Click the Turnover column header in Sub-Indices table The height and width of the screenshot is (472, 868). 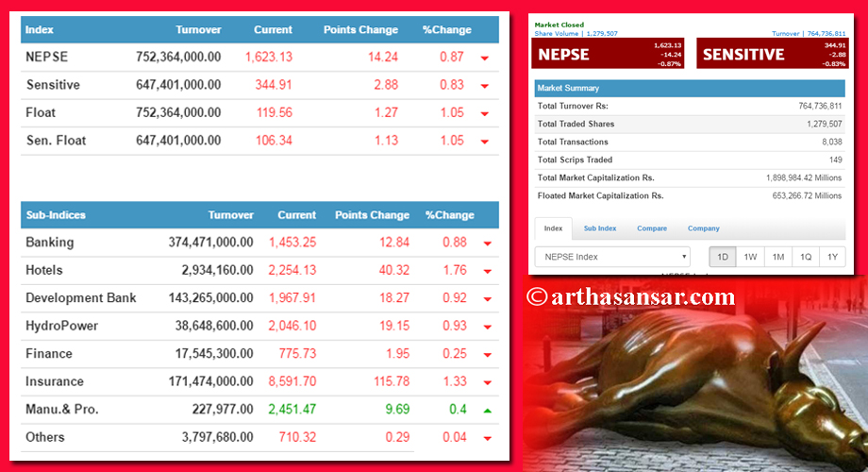point(230,215)
